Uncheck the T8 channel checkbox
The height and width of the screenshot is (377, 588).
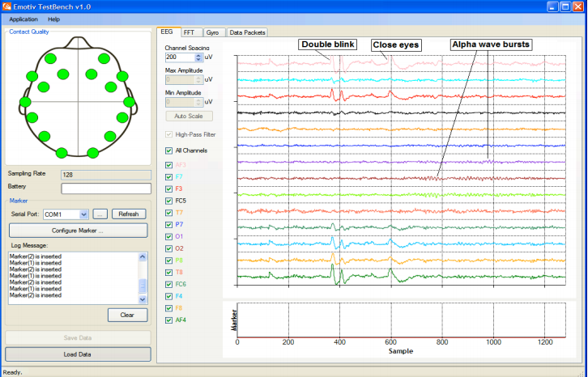pyautogui.click(x=168, y=273)
